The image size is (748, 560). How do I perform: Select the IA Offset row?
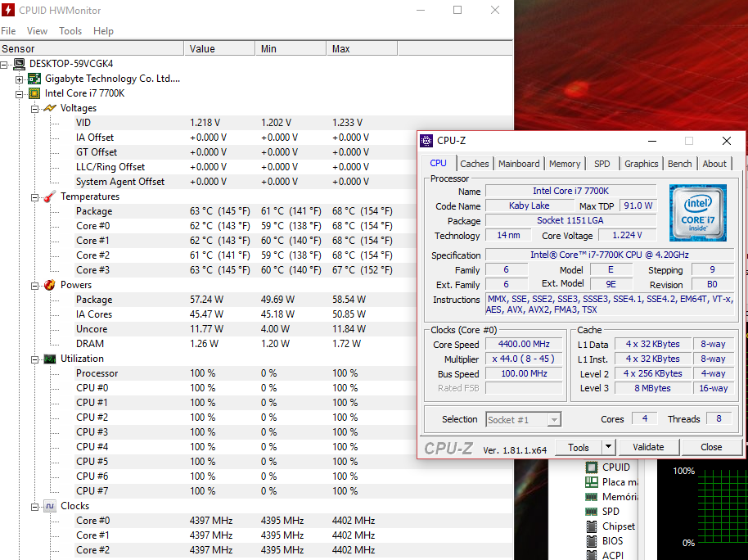246,138
